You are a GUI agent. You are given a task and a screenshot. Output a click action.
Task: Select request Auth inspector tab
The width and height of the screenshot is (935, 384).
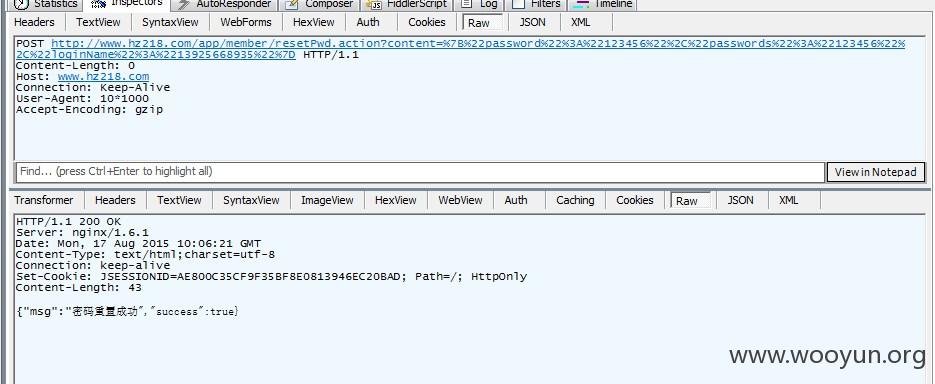pyautogui.click(x=367, y=22)
